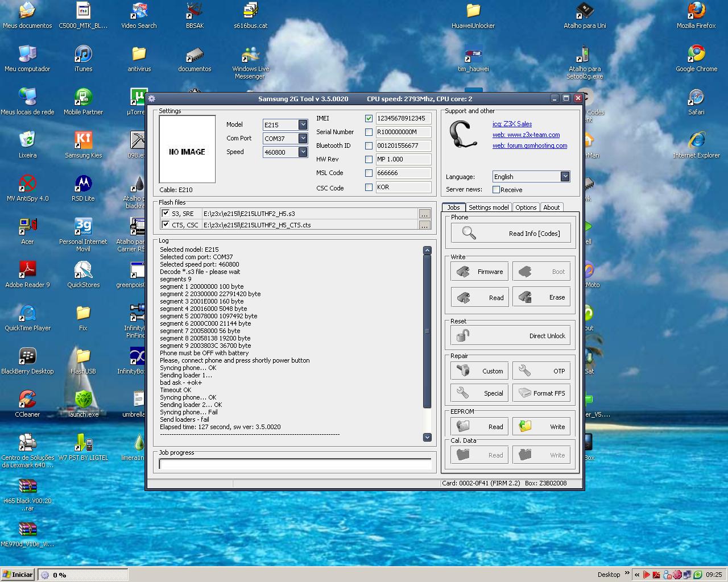728x582 pixels.
Task: Click the OTP repair button
Action: pyautogui.click(x=541, y=371)
